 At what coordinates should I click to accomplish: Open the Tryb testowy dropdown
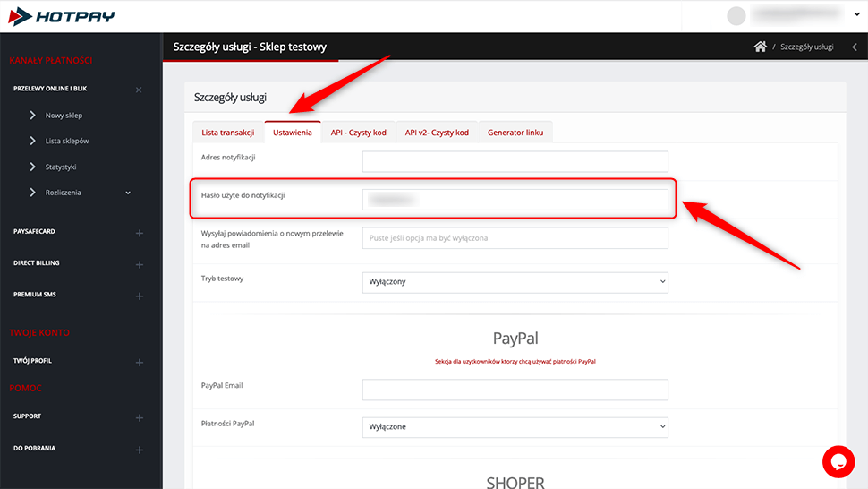[515, 282]
